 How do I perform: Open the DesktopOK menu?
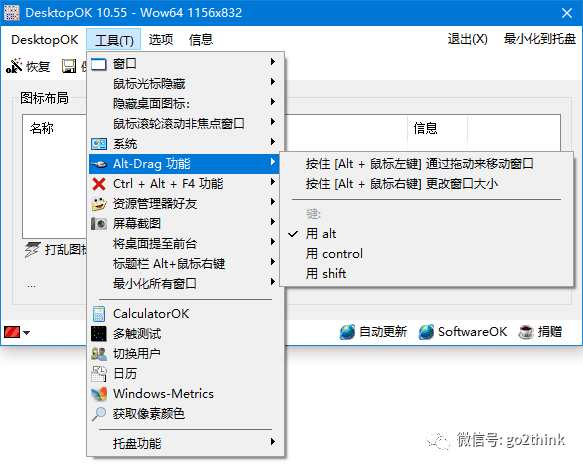pos(45,39)
